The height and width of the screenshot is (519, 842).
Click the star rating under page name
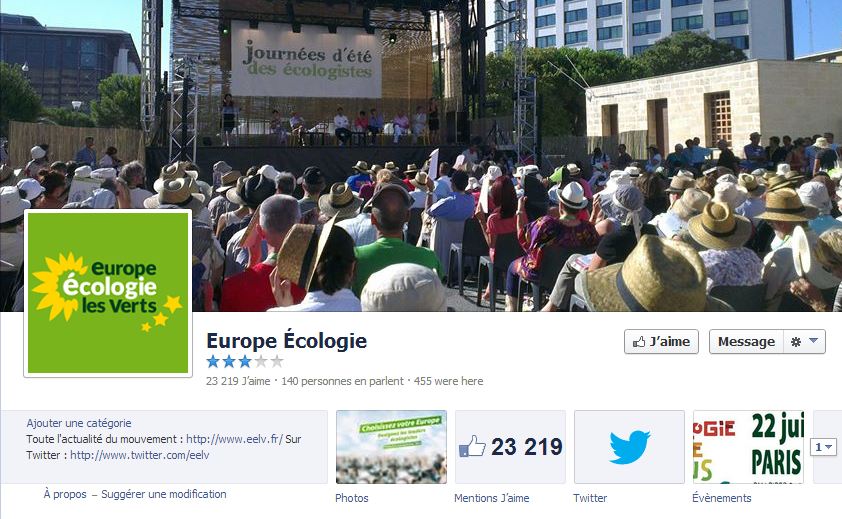245,362
